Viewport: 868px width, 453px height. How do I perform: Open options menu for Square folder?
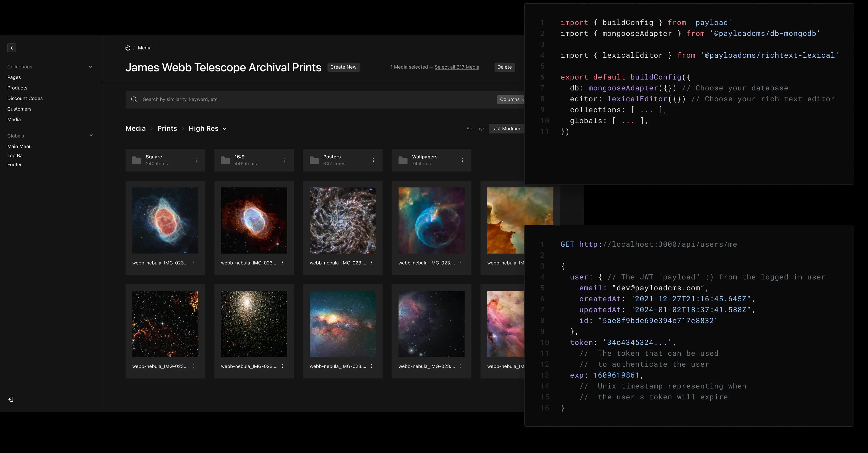196,160
